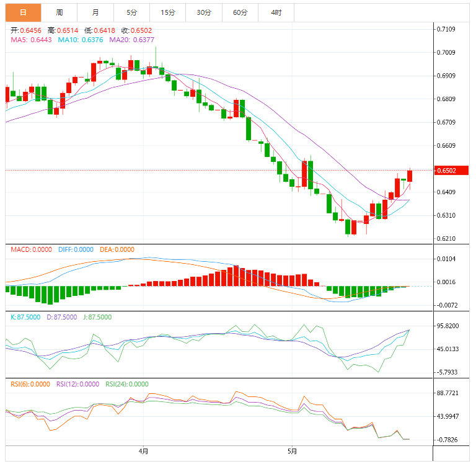Switch to the 周 weekly tab

pyautogui.click(x=59, y=12)
